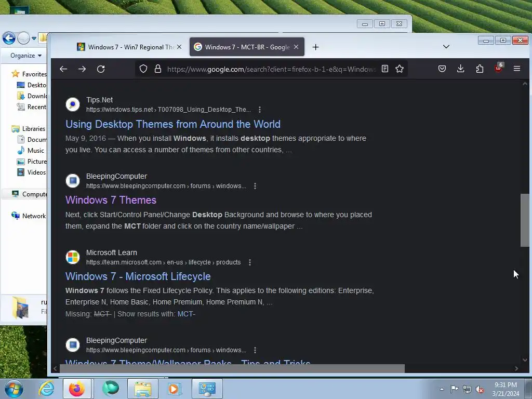Open the Firefox downloads panel
The height and width of the screenshot is (399, 532).
point(460,69)
